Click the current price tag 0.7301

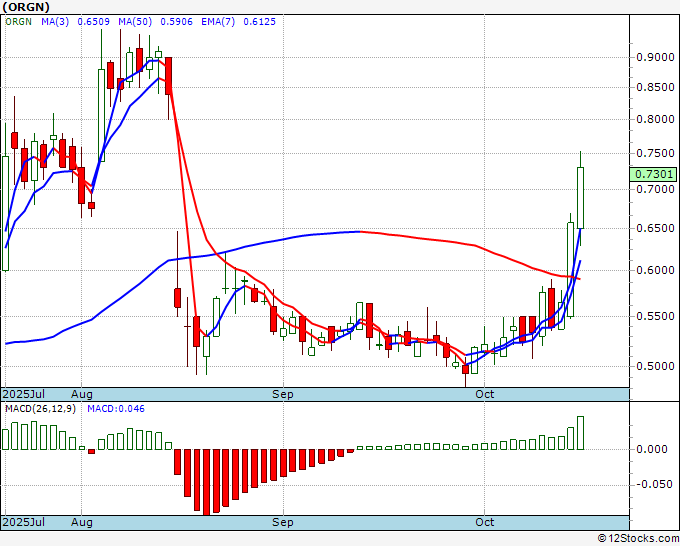point(654,174)
